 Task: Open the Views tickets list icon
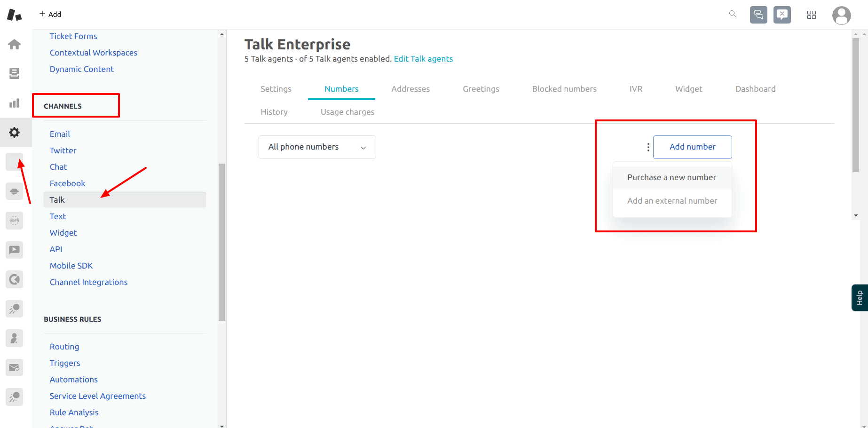15,73
